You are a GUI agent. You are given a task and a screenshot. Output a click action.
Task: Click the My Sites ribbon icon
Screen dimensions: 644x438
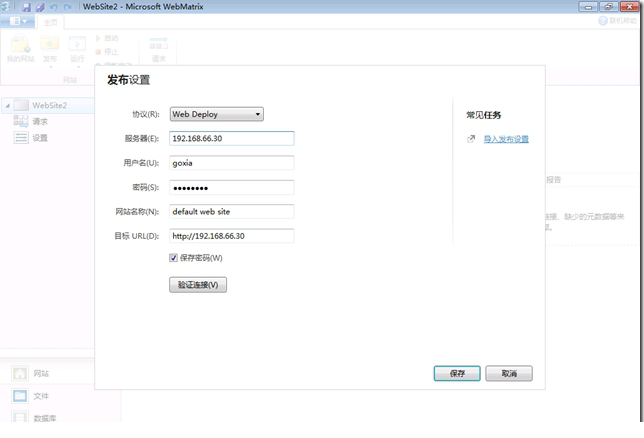click(x=21, y=48)
